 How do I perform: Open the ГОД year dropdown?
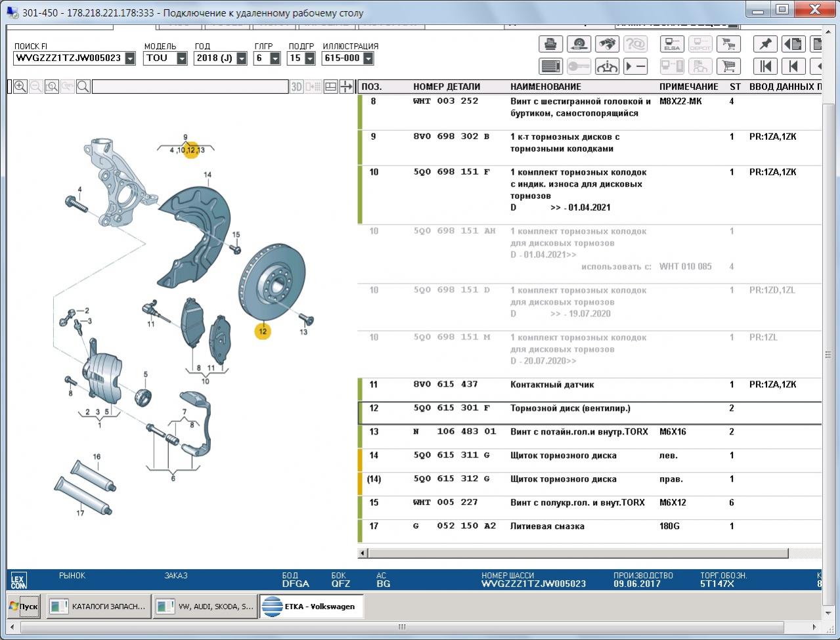(x=242, y=58)
